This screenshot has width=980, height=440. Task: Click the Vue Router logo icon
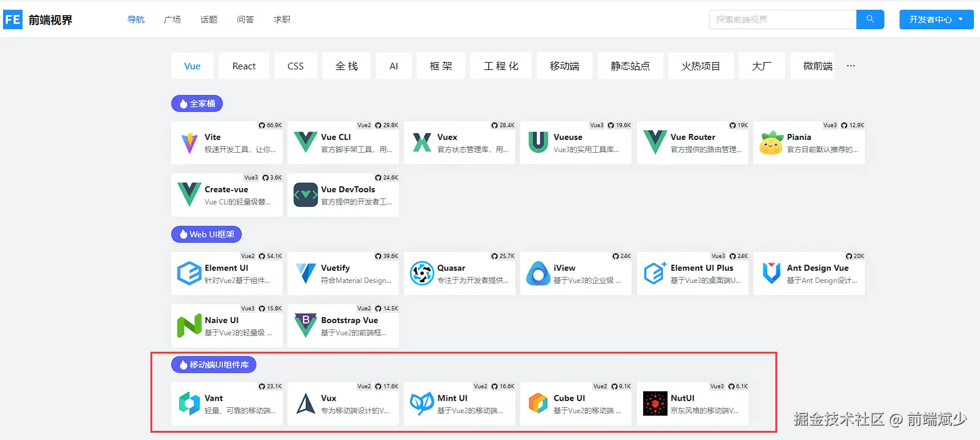tap(655, 142)
